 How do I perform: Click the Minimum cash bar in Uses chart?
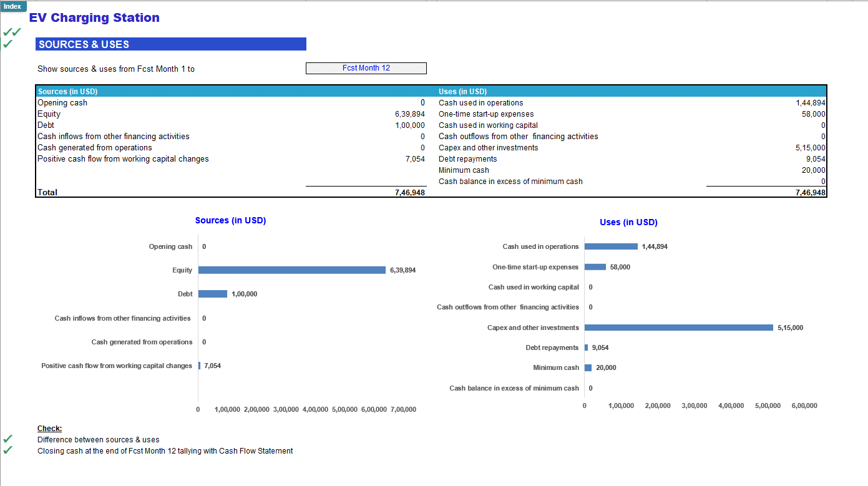coord(588,367)
